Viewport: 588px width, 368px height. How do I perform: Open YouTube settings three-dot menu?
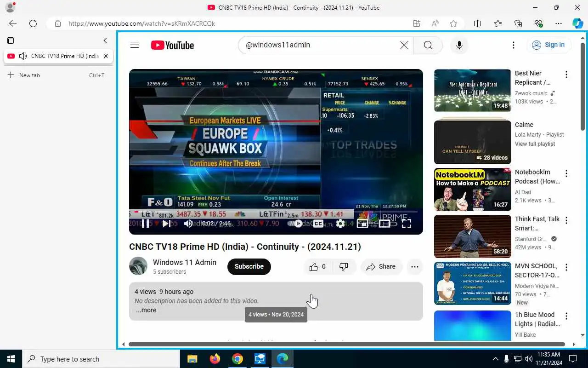tap(514, 45)
